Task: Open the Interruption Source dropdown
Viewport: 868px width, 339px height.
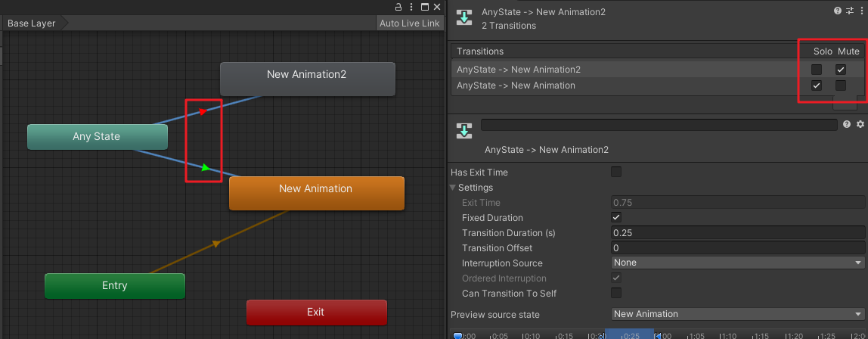Action: [x=738, y=263]
